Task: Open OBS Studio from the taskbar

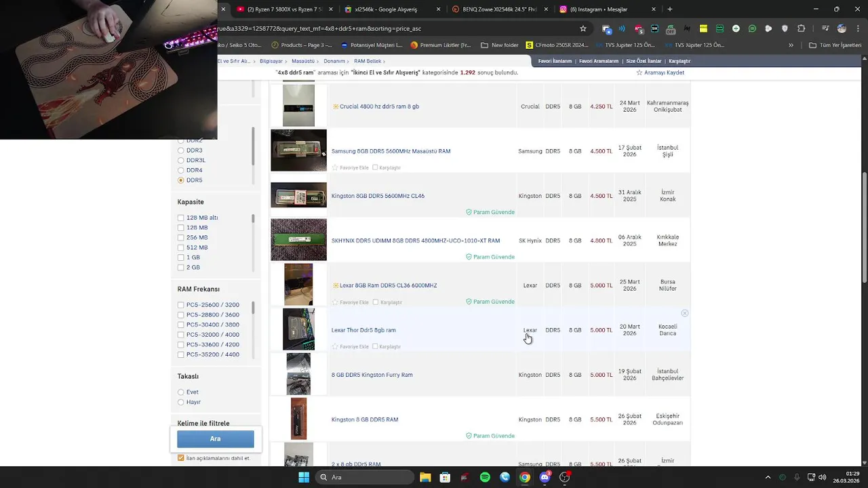Action: point(564,477)
